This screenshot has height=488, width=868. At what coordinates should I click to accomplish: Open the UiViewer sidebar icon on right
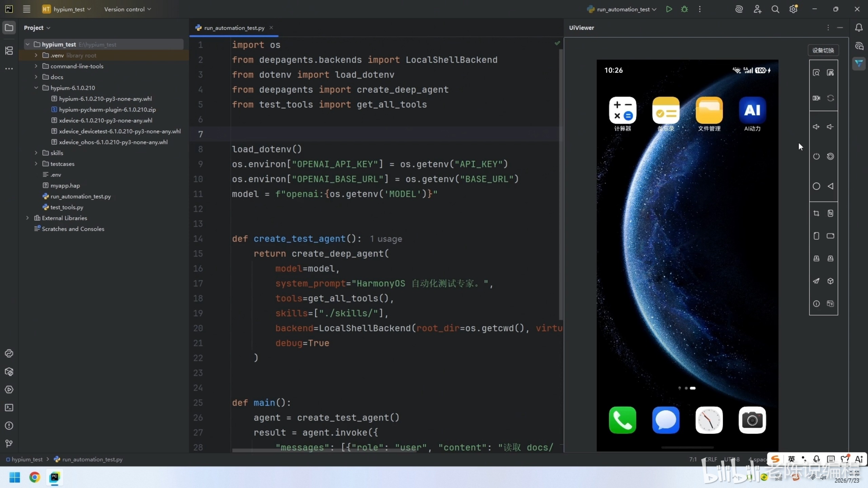click(859, 63)
